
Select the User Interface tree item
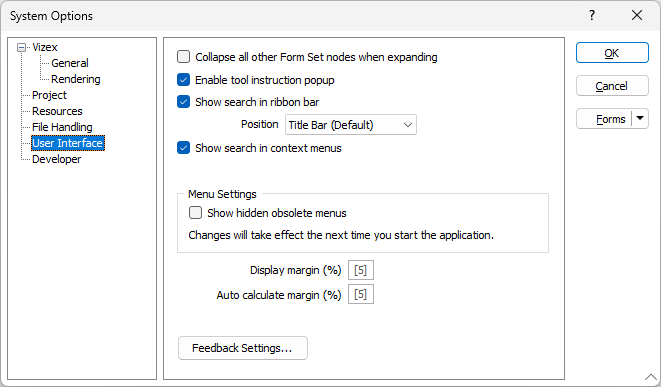point(68,143)
